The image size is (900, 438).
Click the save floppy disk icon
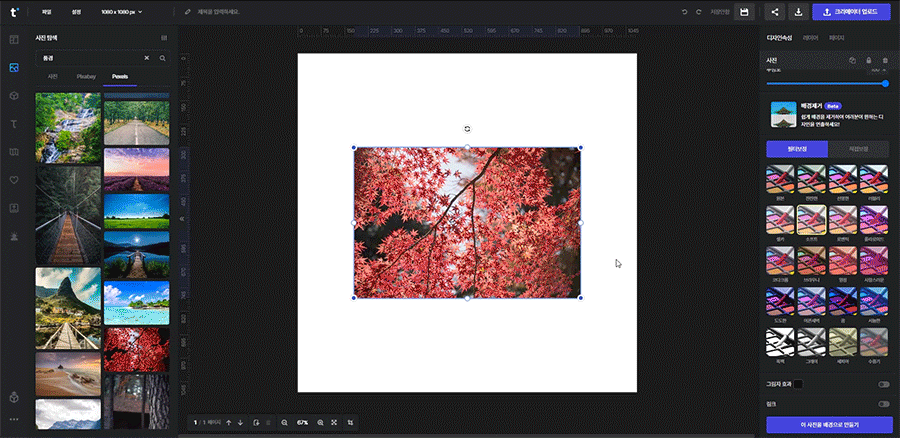click(743, 12)
